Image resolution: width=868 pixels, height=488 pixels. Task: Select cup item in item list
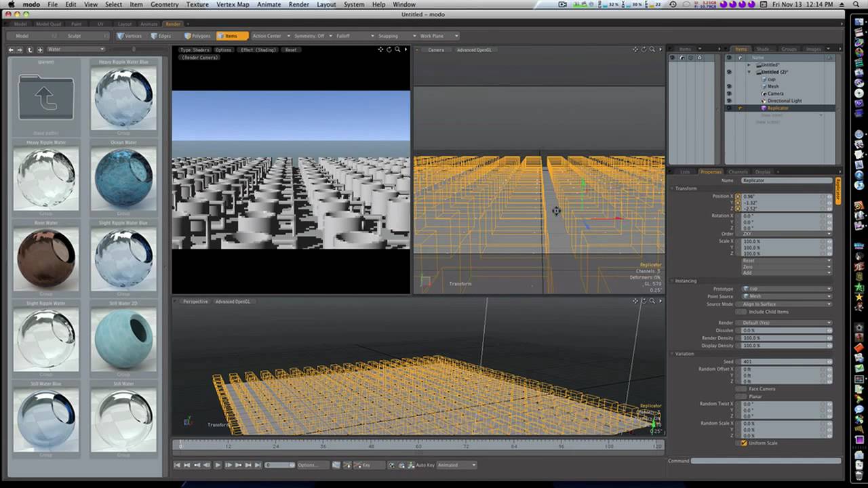771,79
